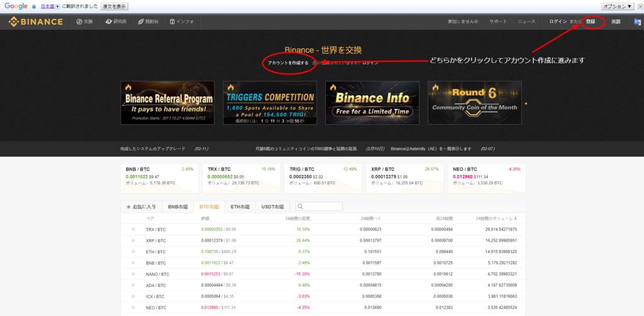
Task: Switch to the ETH市場 tab
Action: click(239, 206)
